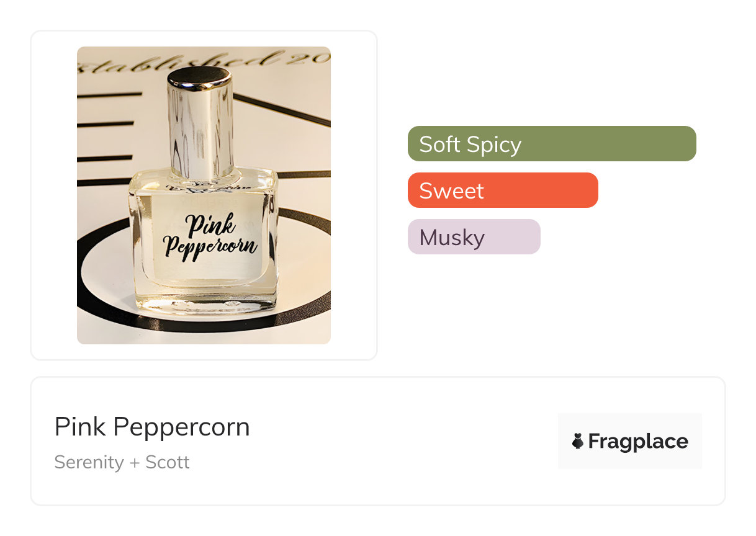Click the Pink Peppercorn fragrance title
The image size is (756, 536).
coord(152,427)
